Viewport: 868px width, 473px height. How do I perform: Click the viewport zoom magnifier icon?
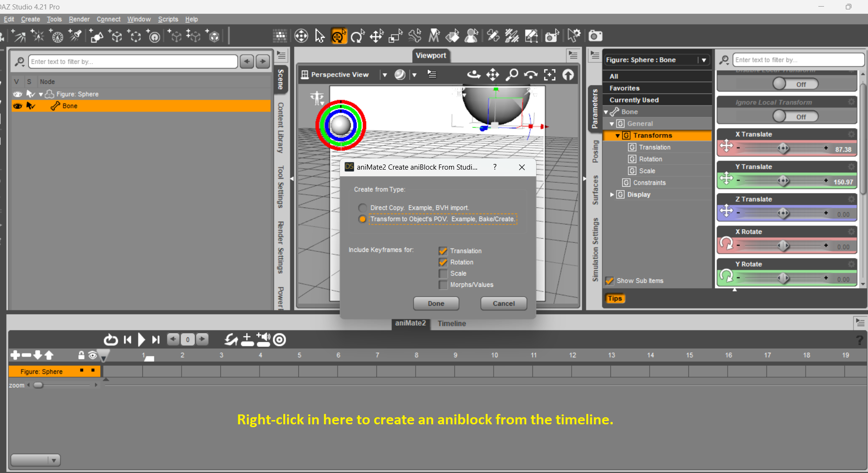[x=512, y=75]
